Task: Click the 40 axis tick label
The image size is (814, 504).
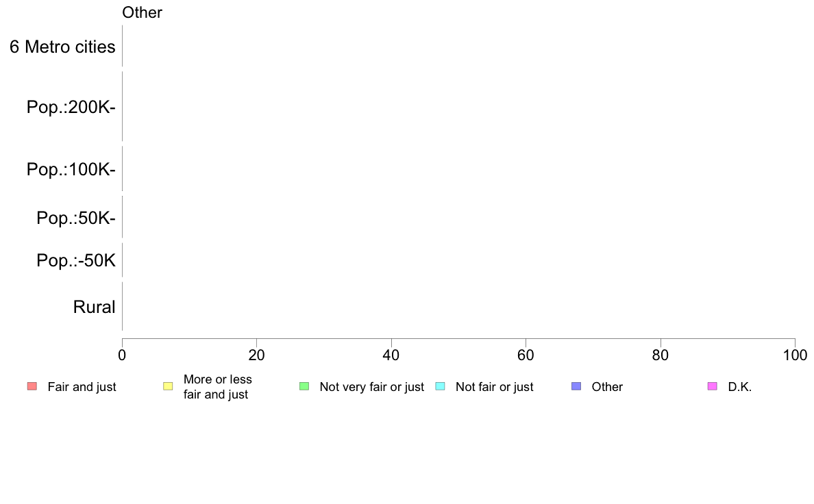Action: click(x=391, y=355)
